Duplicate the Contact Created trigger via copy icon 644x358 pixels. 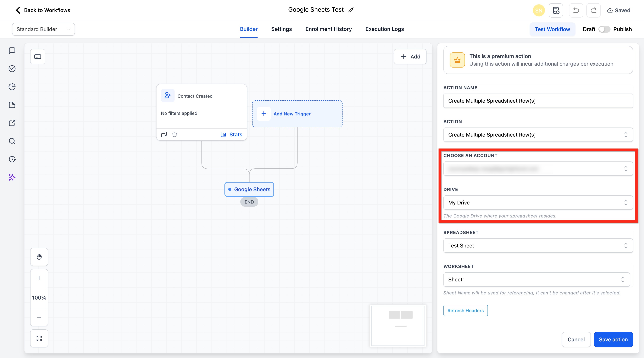coord(164,134)
